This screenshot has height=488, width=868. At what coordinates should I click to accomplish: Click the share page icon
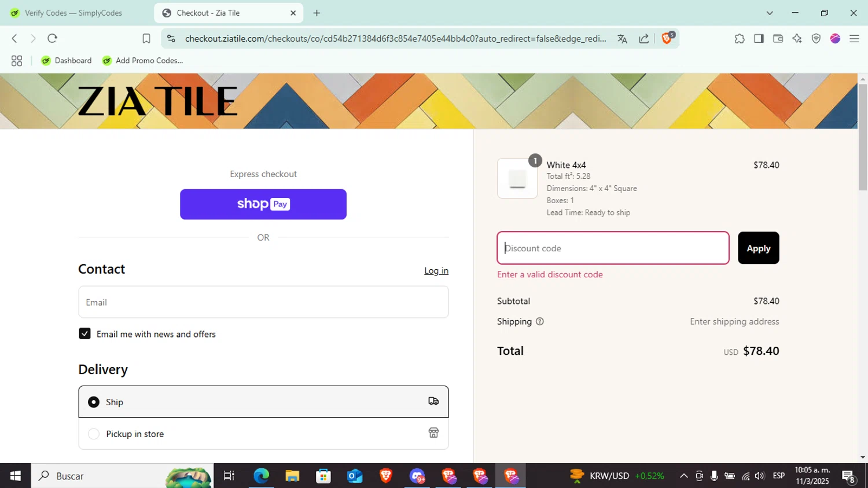(643, 39)
